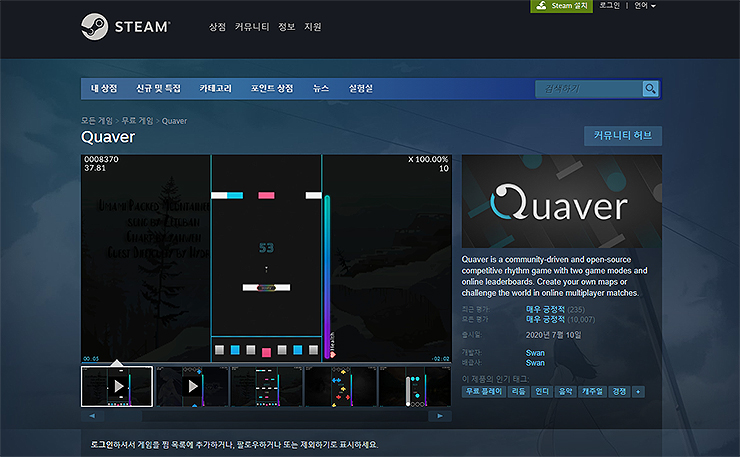Follow the 모든 게임 breadcrumb link
Screen dimensions: 740x457
point(97,121)
